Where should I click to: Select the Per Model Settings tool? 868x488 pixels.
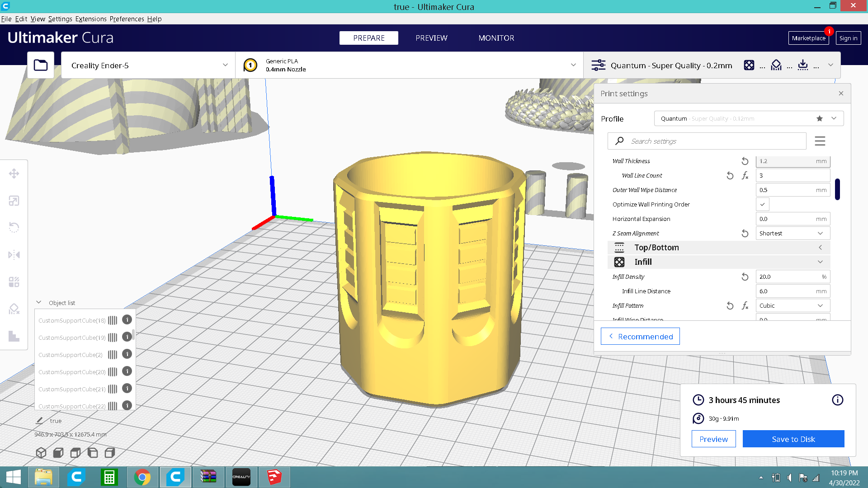pyautogui.click(x=14, y=282)
